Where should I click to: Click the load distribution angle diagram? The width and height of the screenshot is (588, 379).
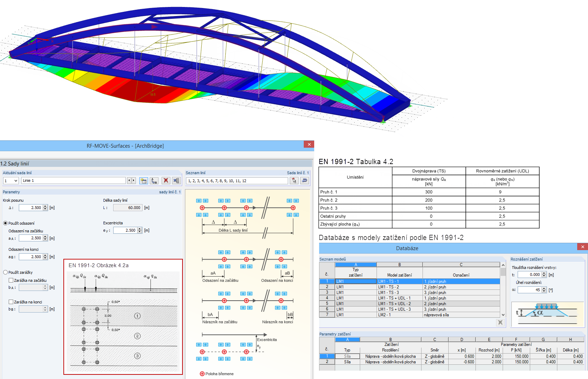548,314
